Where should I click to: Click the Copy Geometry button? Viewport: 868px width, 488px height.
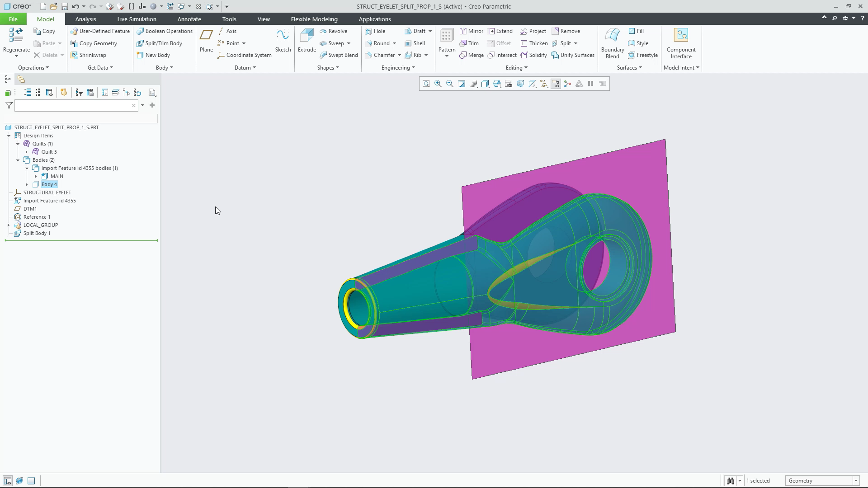(94, 43)
